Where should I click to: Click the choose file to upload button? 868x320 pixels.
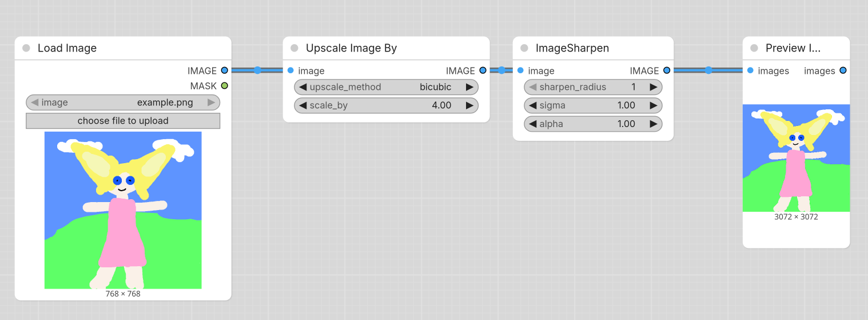tap(123, 121)
